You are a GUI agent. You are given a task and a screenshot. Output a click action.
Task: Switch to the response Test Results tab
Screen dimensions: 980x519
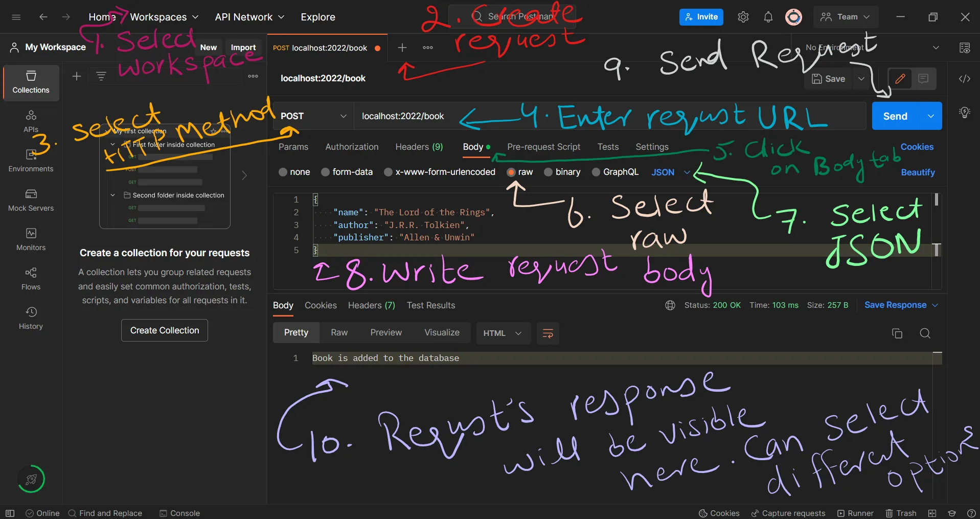click(431, 305)
